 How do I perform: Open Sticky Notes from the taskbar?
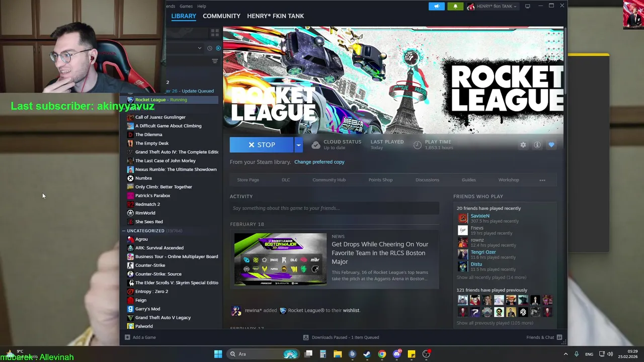pyautogui.click(x=412, y=354)
